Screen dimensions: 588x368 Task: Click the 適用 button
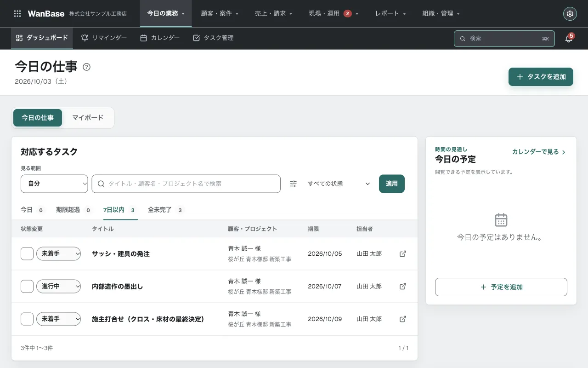click(392, 184)
